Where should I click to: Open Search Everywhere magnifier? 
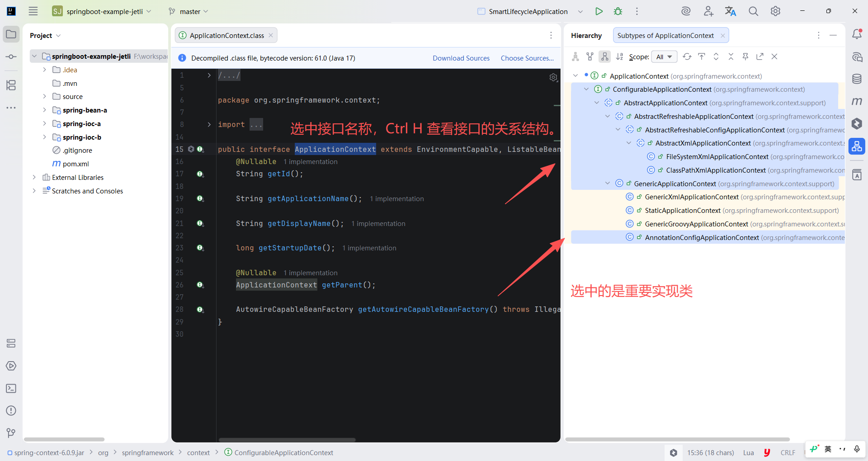[753, 11]
